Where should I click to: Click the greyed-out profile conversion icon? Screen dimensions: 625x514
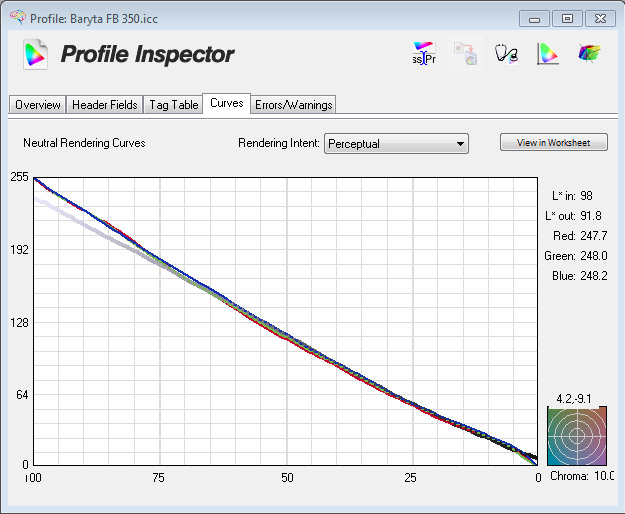[x=465, y=53]
